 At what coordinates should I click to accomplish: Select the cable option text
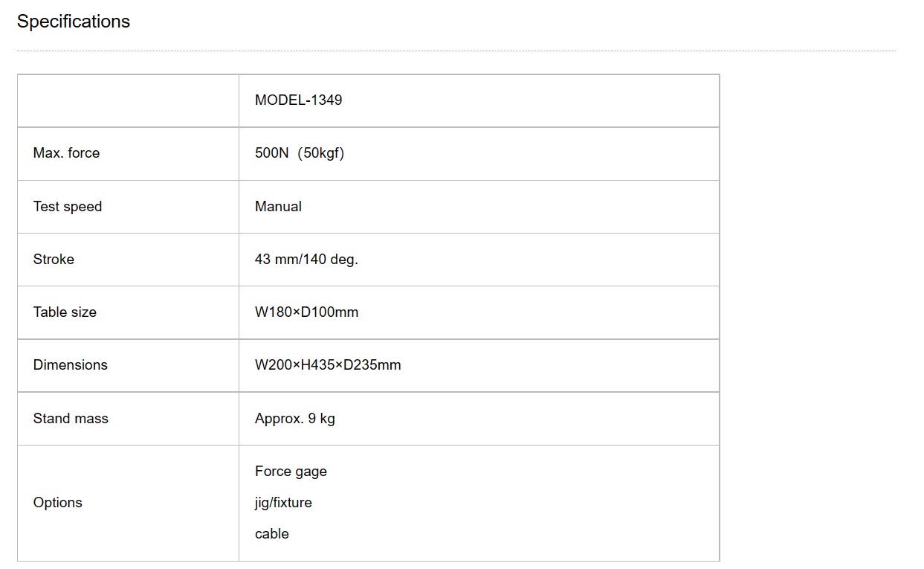tap(272, 534)
